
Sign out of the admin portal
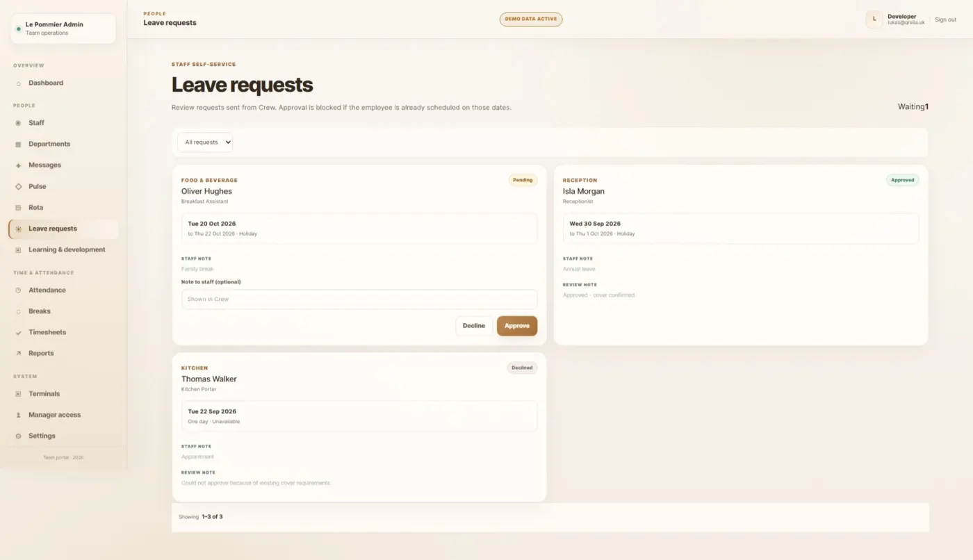(x=945, y=19)
